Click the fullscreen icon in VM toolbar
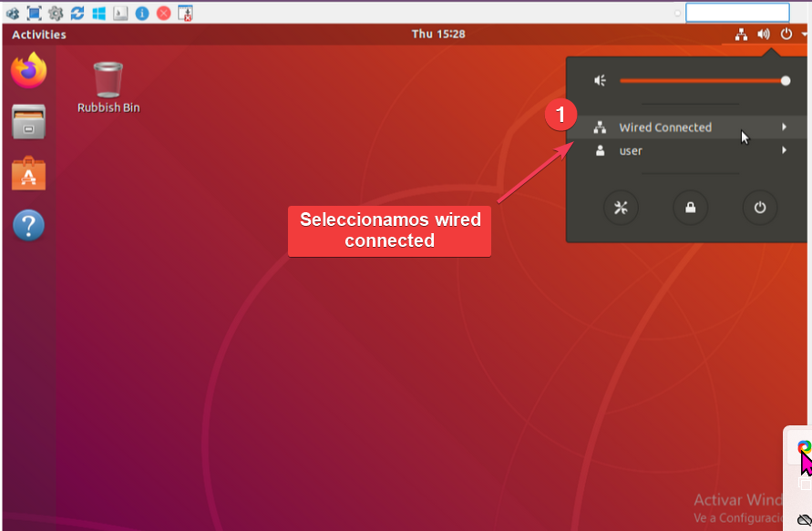 (34, 13)
